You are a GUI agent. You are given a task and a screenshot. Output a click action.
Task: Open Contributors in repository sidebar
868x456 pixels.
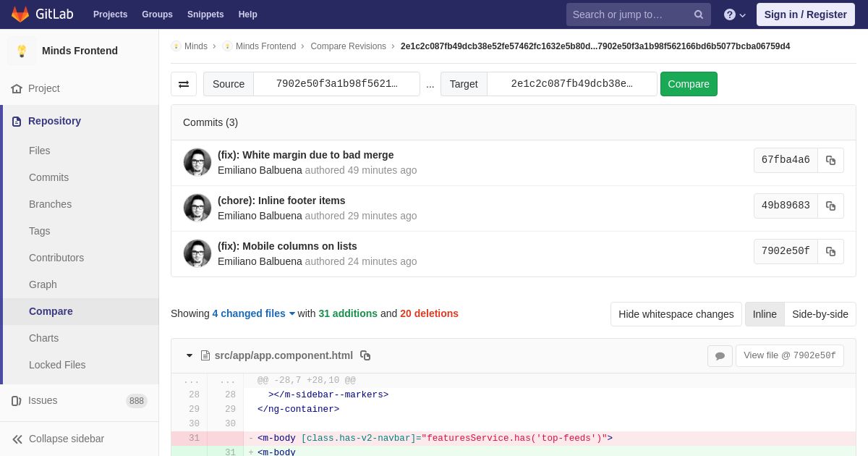point(56,258)
